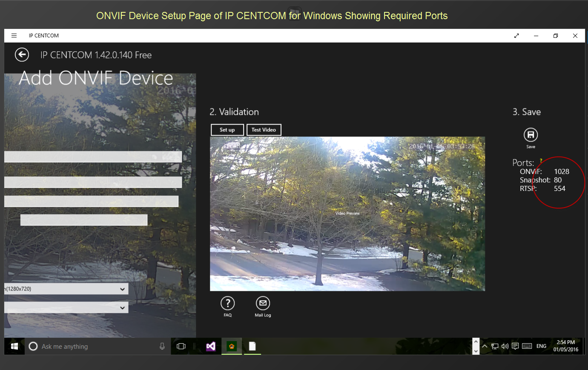Click the network icon in the tray

click(x=495, y=346)
